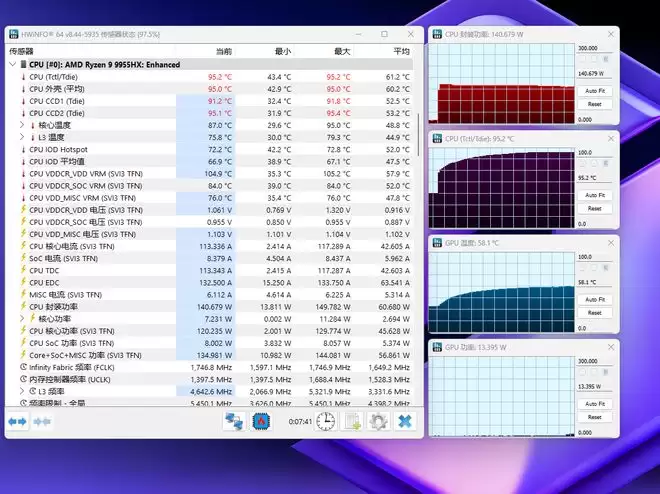660x494 pixels.
Task: Click the clock reset timer icon
Action: click(x=325, y=421)
